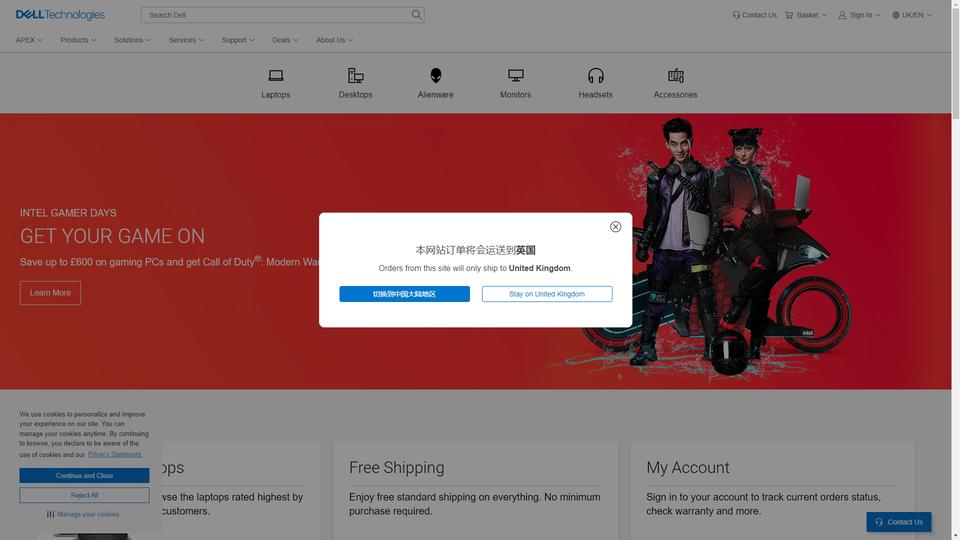
Task: Click the globe icon next to UK/EN
Action: (896, 15)
